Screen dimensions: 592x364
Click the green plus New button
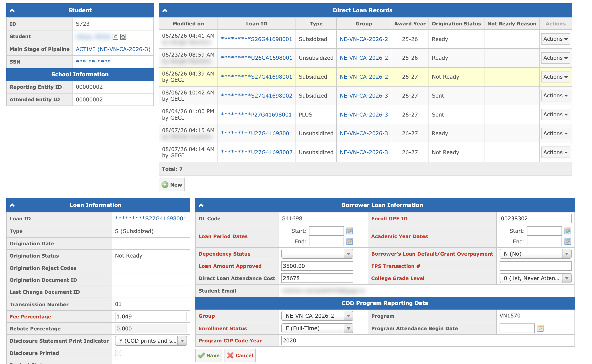(x=172, y=185)
